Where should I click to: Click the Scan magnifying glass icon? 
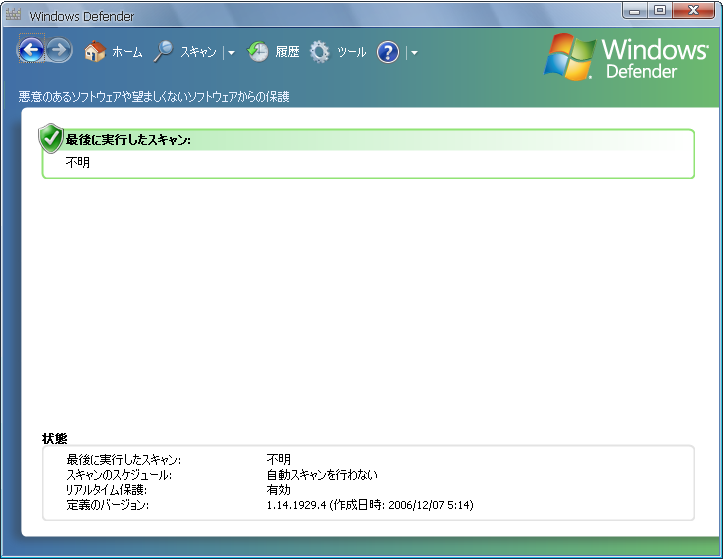(163, 52)
